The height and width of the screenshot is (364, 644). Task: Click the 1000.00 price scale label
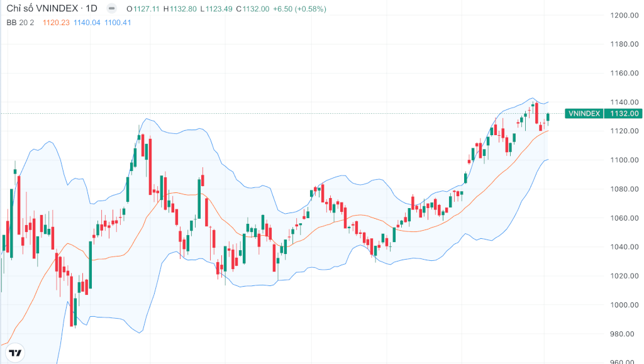tap(625, 305)
